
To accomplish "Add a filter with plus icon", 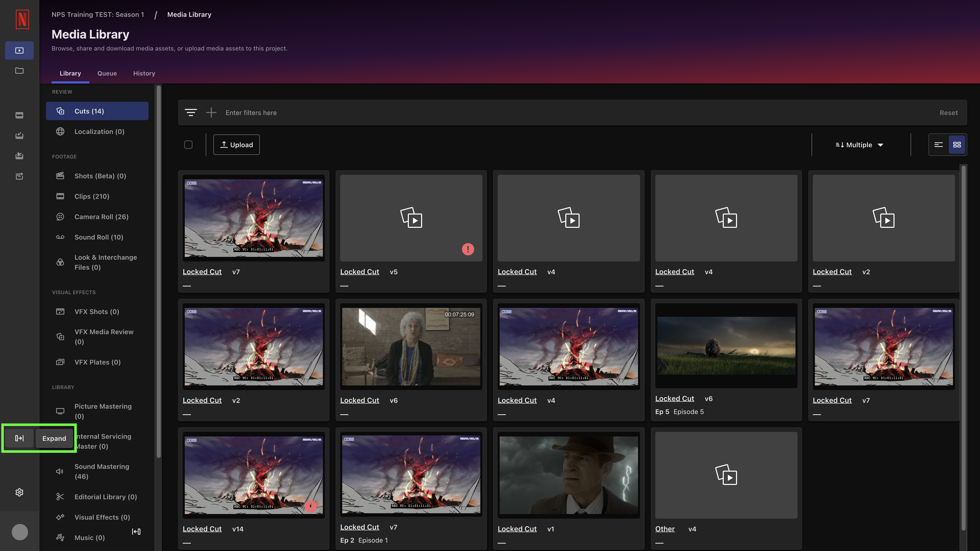I will click(x=211, y=112).
